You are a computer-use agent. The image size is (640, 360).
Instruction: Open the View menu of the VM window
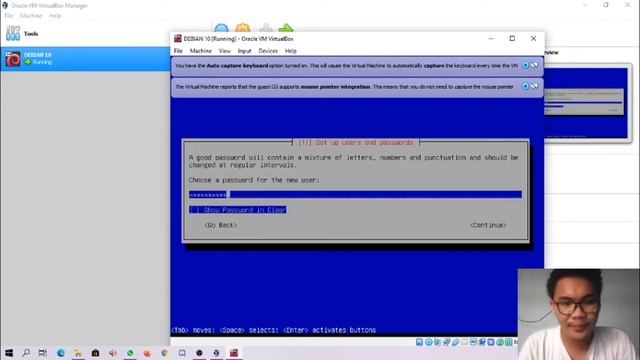point(224,51)
